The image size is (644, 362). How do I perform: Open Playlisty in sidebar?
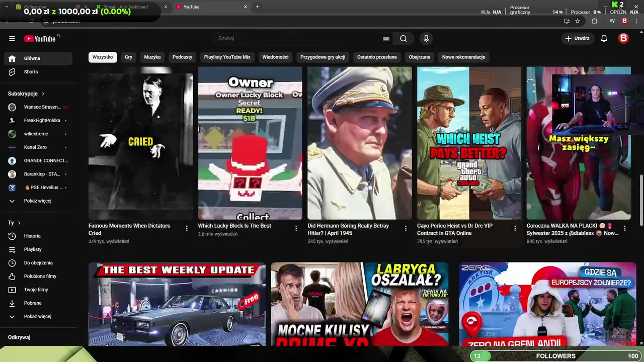38,249
